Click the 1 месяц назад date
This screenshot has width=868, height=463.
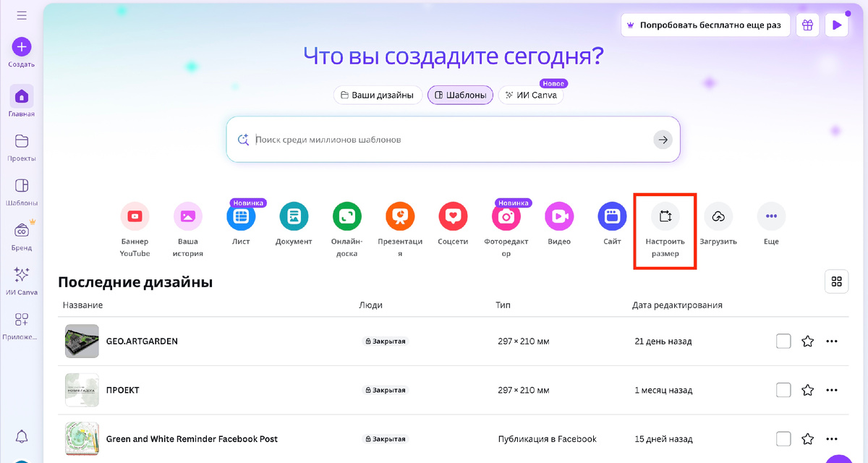pos(663,390)
